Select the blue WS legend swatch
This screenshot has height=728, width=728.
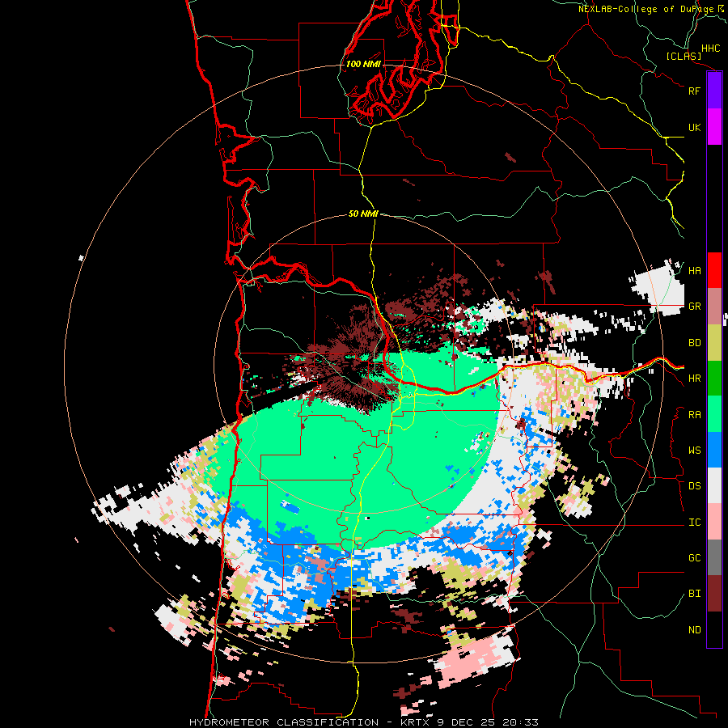click(x=714, y=450)
